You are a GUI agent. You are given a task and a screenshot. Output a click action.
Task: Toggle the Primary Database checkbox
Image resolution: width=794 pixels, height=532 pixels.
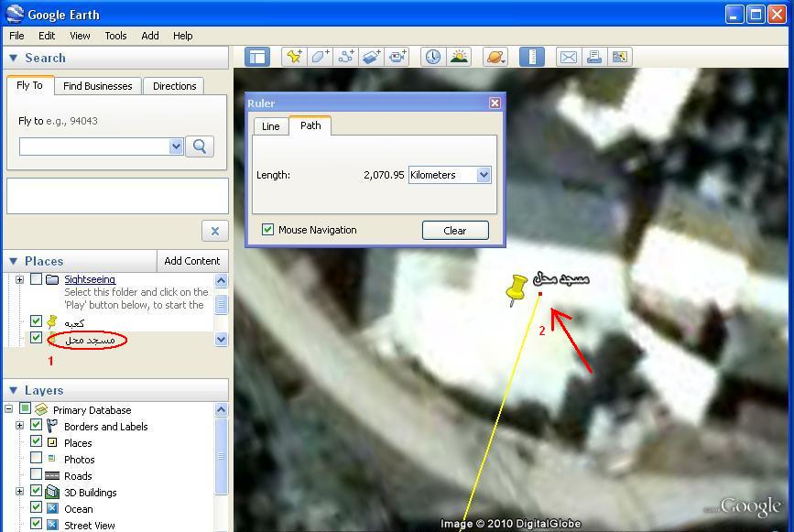pos(25,408)
